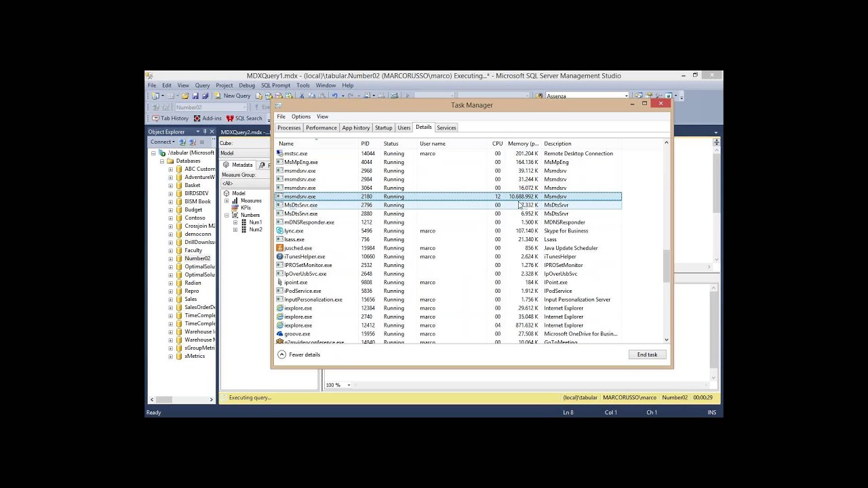Screen dimensions: 868x488
Task: Click the Java jusched.exe process icon
Action: (279, 248)
